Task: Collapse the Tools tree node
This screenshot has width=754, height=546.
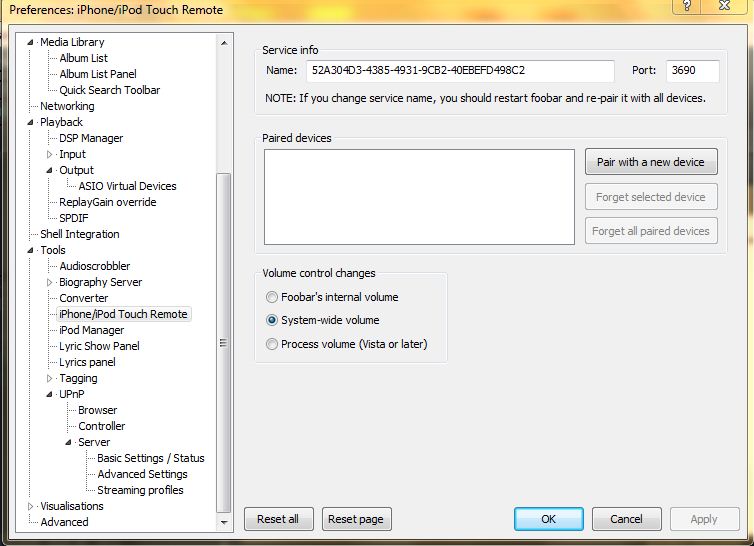Action: tap(30, 250)
